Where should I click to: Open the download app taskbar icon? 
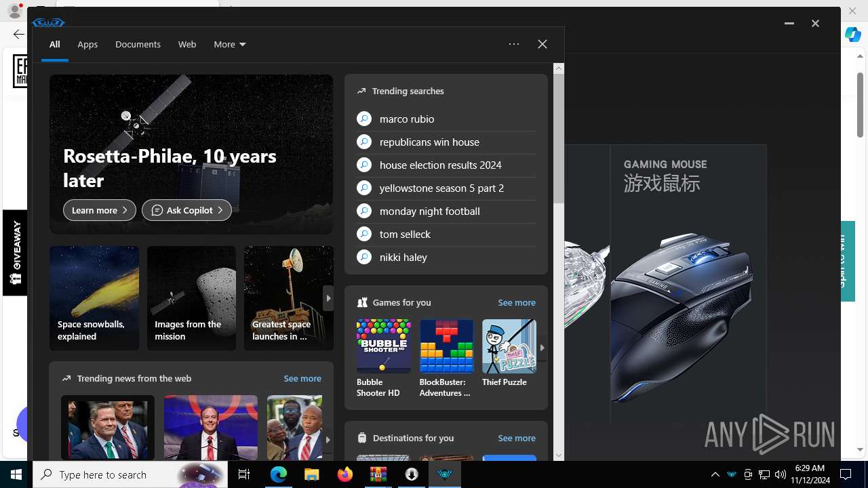tap(411, 474)
